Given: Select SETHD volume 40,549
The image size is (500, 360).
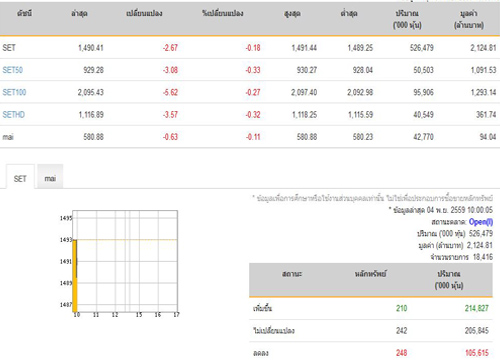Looking at the screenshot, I should tap(424, 115).
